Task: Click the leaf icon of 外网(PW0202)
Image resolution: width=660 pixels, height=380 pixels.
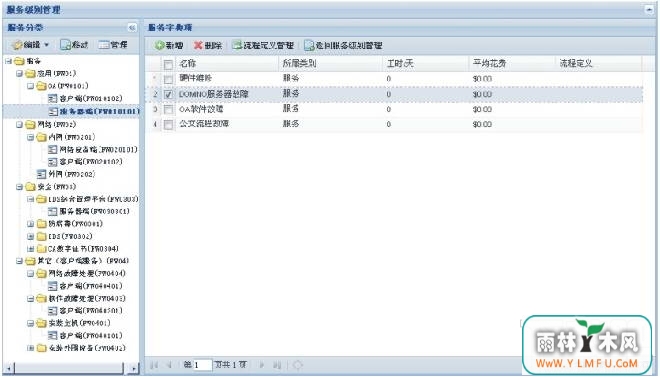Action: click(x=41, y=174)
